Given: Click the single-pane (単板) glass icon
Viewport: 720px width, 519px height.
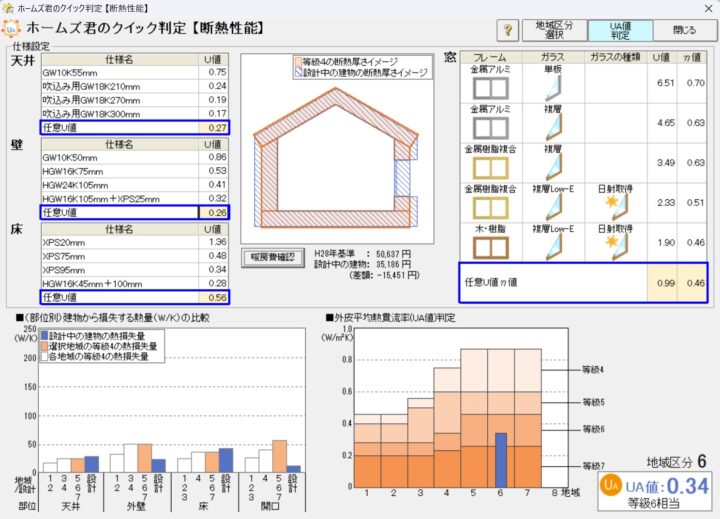Looking at the screenshot, I should (x=553, y=88).
